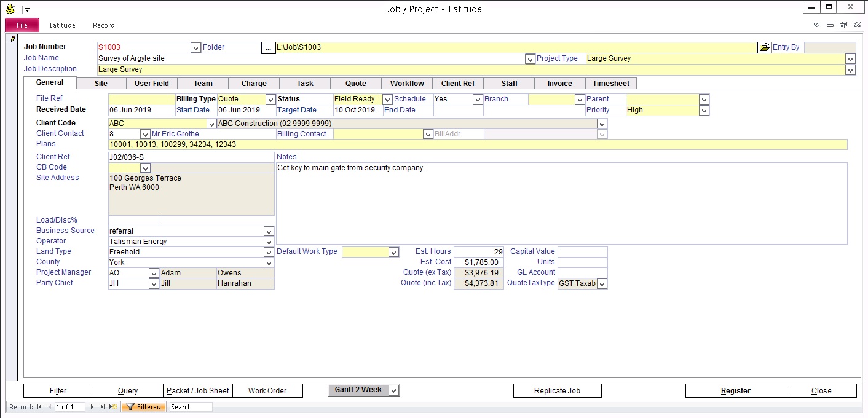
Task: Click the folder browse ellipsis button
Action: click(268, 48)
